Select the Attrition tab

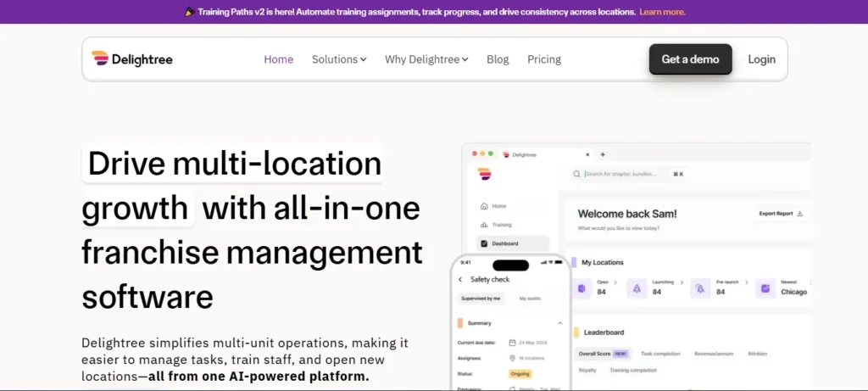757,354
